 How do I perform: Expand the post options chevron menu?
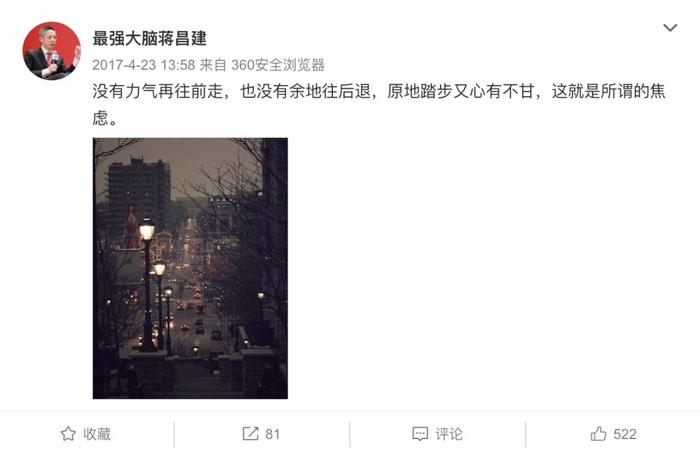point(670,28)
